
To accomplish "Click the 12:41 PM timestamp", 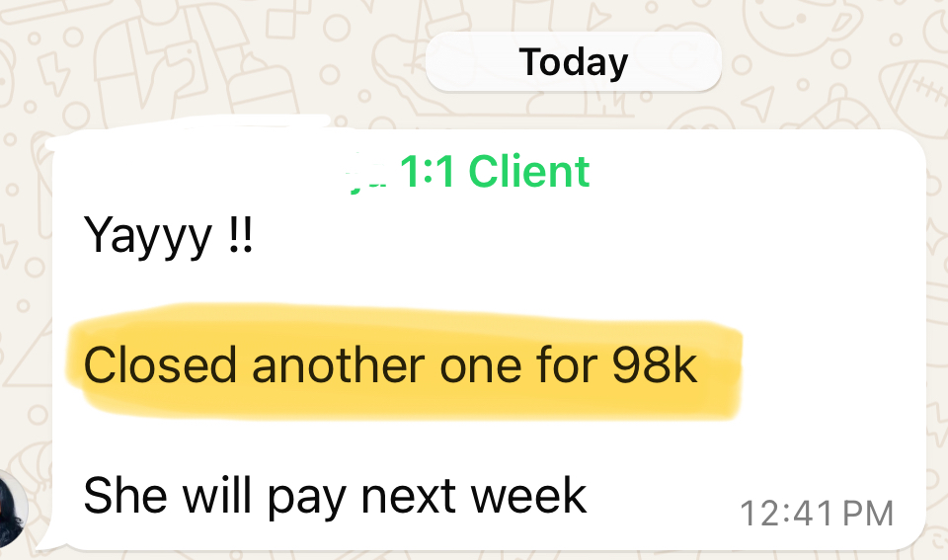I will point(817,514).
